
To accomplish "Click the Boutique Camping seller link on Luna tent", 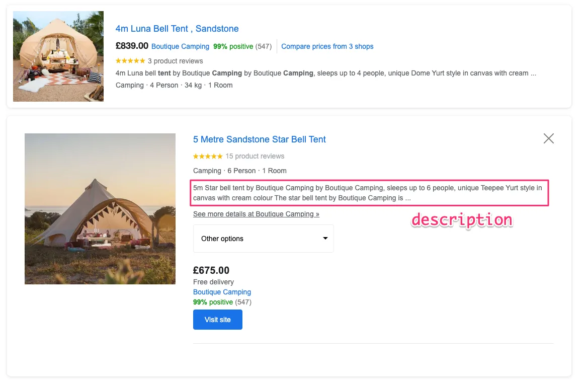I will coord(180,46).
